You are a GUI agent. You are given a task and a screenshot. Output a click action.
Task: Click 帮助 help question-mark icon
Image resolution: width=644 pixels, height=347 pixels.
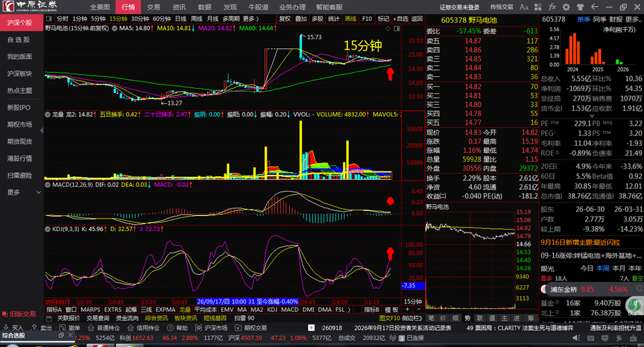tap(176, 328)
